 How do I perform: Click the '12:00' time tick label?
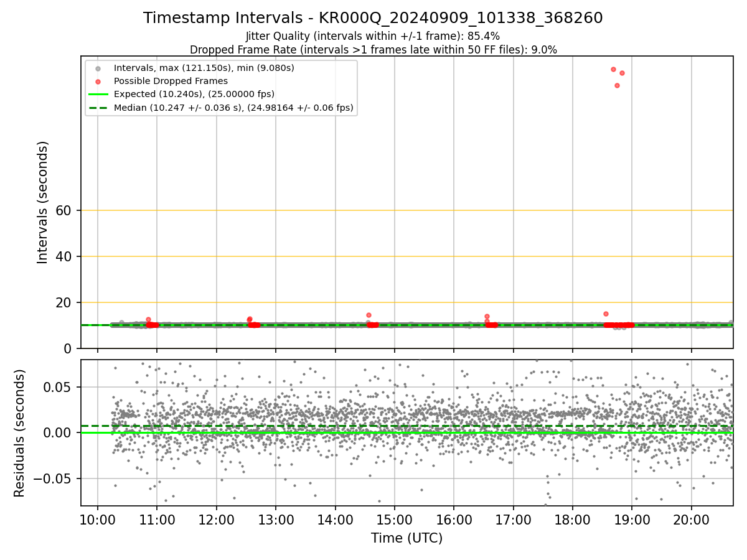(217, 519)
